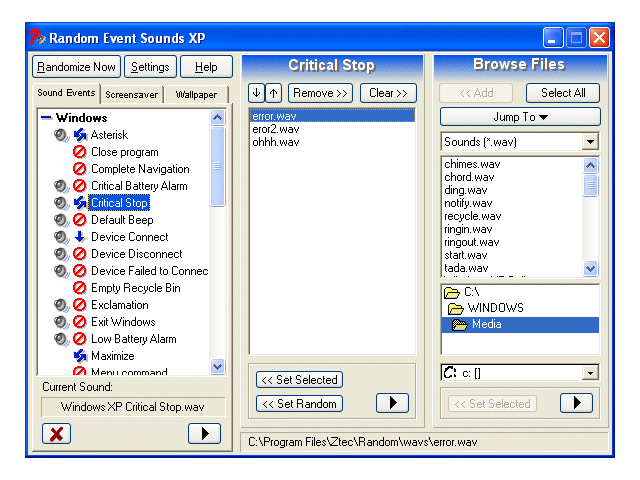
Task: Click the random arrows icon beside Critical Stop
Action: [x=80, y=203]
